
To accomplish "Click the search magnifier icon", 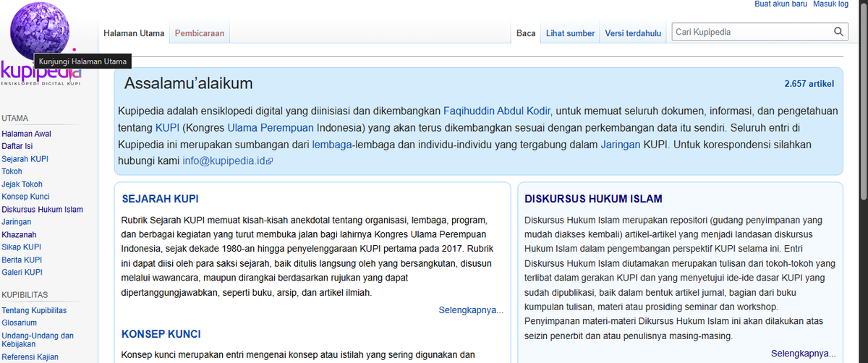I will [x=838, y=32].
